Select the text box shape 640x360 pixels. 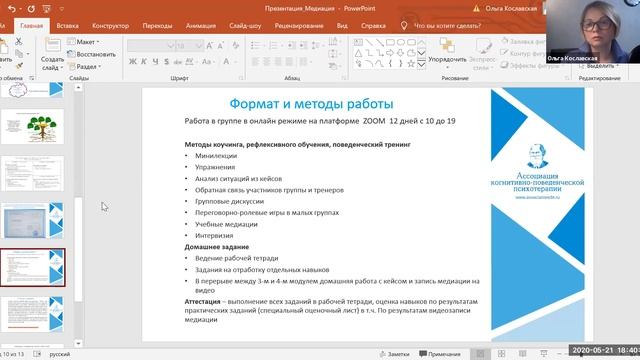click(x=358, y=42)
